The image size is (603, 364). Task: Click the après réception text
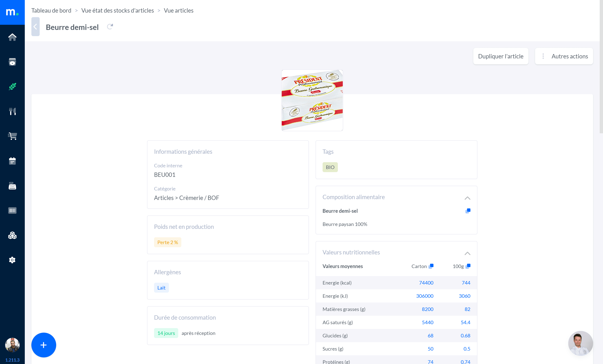click(198, 333)
